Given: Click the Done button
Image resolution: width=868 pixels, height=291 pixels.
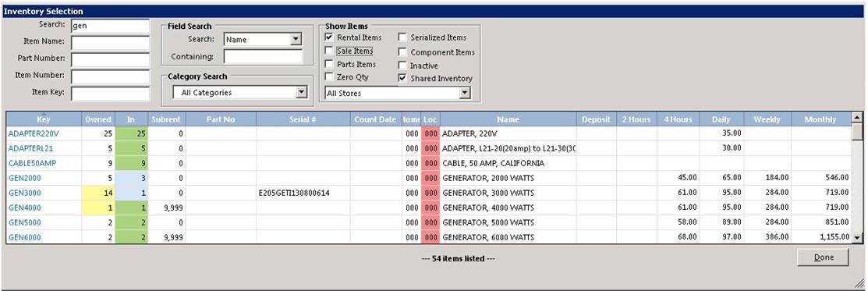Looking at the screenshot, I should (824, 257).
